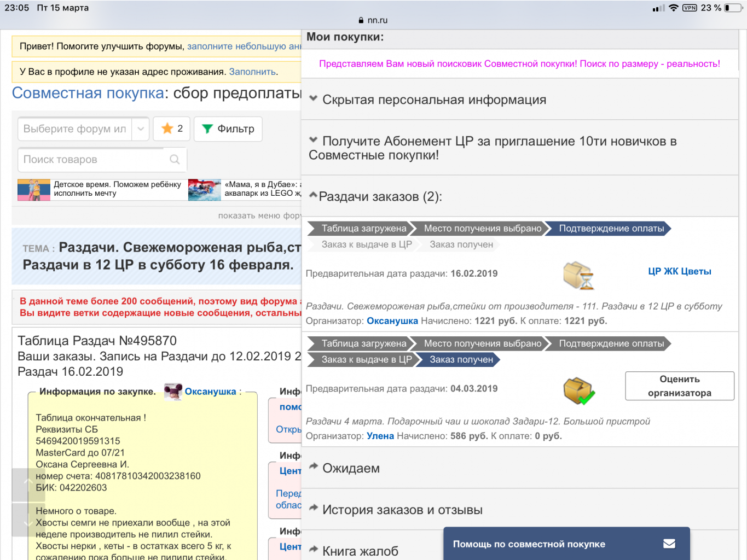The width and height of the screenshot is (747, 560).
Task: Click the scroll-down arrow button
Action: pos(28,520)
